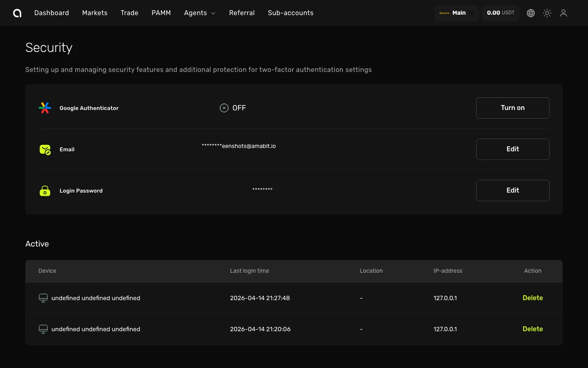Go to the Markets page
Viewport: 588px width, 368px height.
click(x=95, y=13)
